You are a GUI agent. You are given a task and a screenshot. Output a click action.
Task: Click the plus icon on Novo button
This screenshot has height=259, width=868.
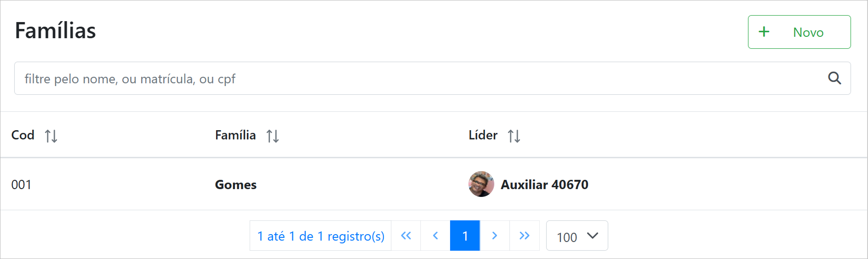tap(764, 32)
